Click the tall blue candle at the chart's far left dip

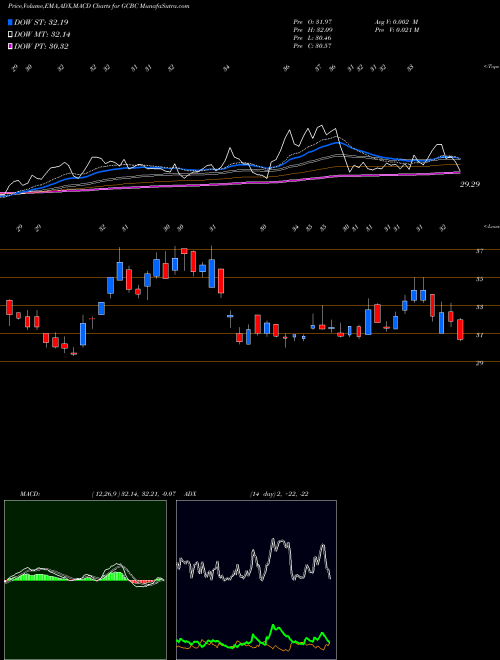click(83, 334)
